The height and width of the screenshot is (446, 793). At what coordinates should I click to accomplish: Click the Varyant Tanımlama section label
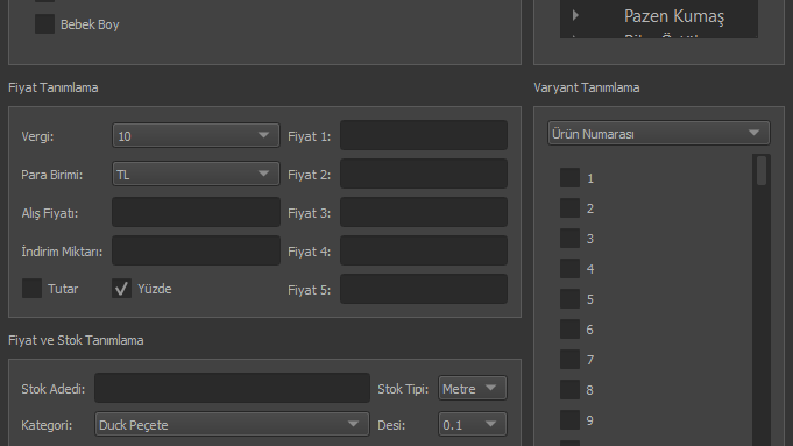(586, 87)
